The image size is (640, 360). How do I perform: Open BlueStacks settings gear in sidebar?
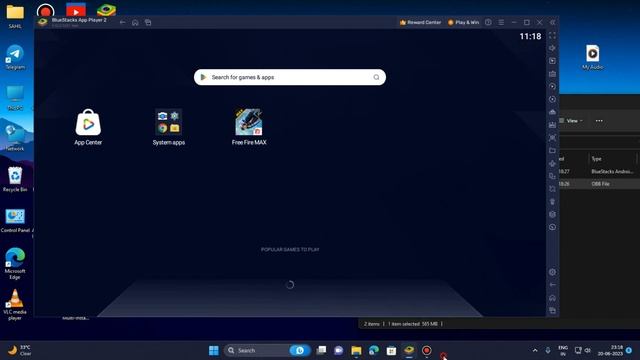click(x=552, y=272)
